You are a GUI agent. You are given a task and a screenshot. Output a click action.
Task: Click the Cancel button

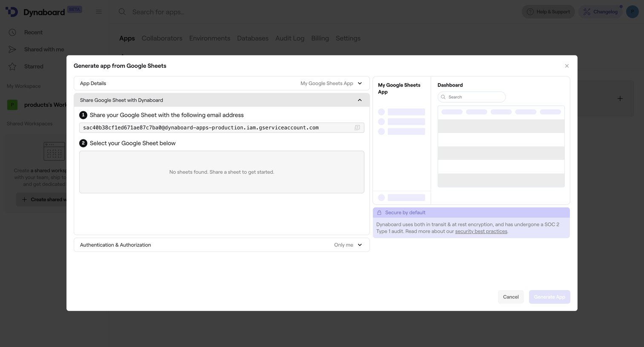(511, 297)
